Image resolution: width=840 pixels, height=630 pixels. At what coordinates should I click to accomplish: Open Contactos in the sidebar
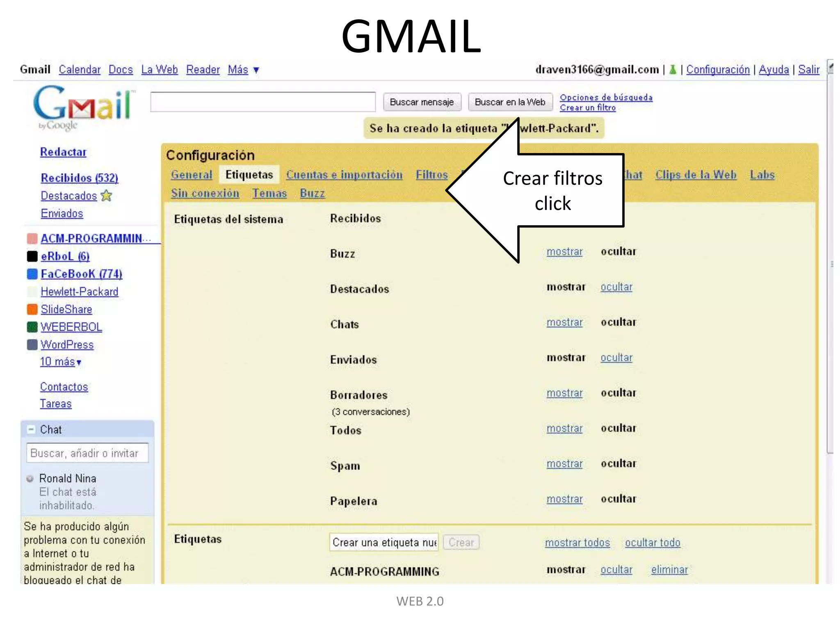64,387
